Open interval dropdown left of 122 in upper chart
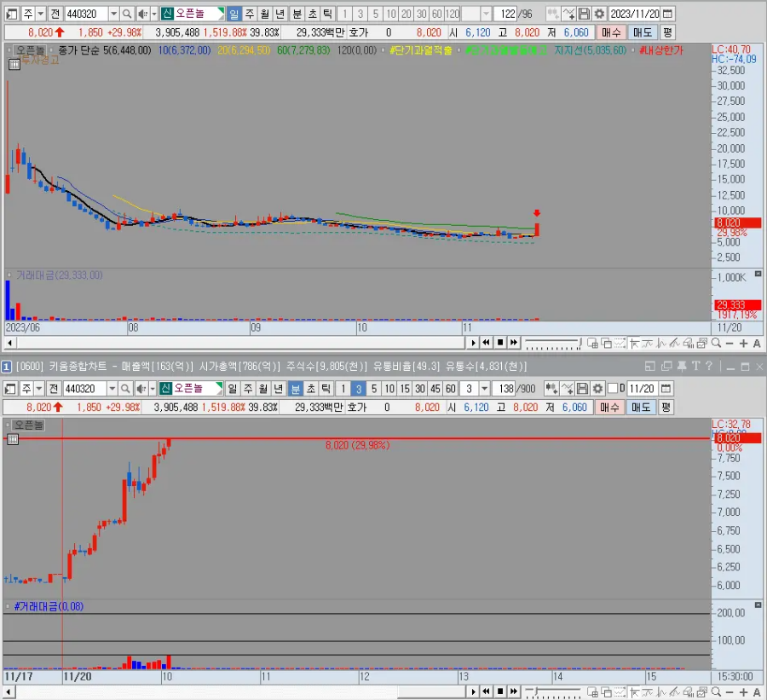Screen dimensions: 767x700 click(486, 14)
